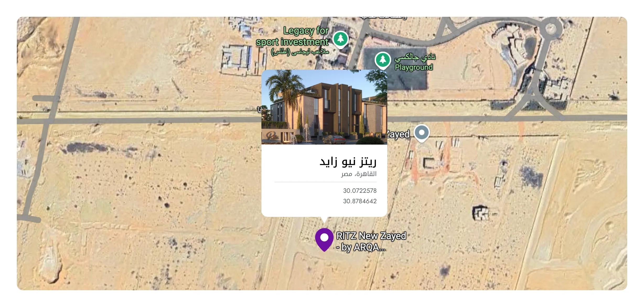The image size is (644, 307).
Task: Click the gray Zayed location marker
Action: (x=422, y=133)
